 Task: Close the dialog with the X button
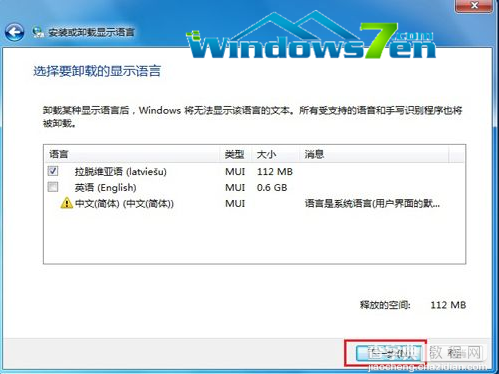pyautogui.click(x=474, y=6)
